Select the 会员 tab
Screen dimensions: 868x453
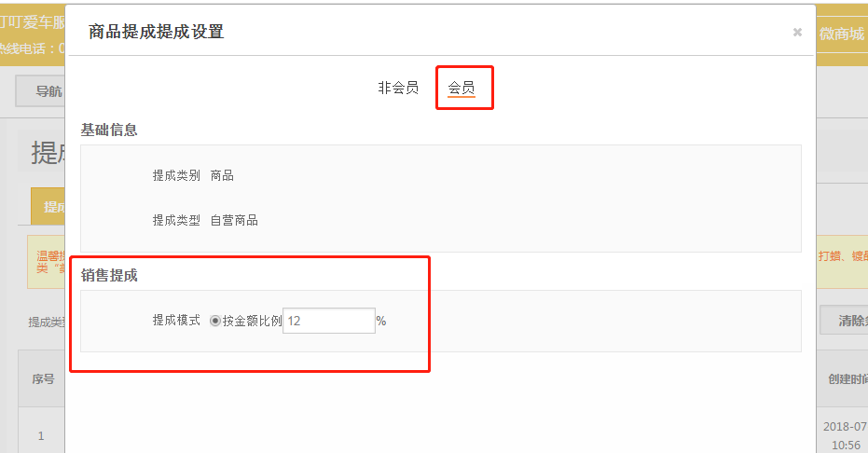[x=462, y=88]
